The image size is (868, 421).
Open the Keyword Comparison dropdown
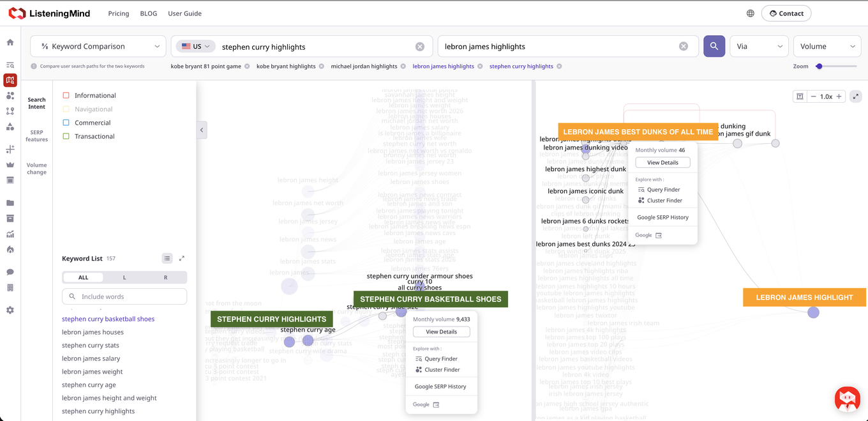99,46
